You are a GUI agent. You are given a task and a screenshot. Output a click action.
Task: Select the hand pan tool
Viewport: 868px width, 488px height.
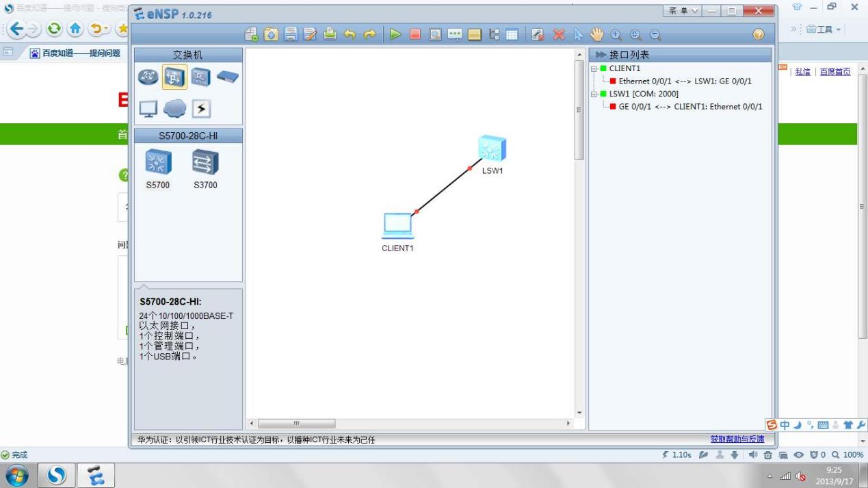pos(596,34)
